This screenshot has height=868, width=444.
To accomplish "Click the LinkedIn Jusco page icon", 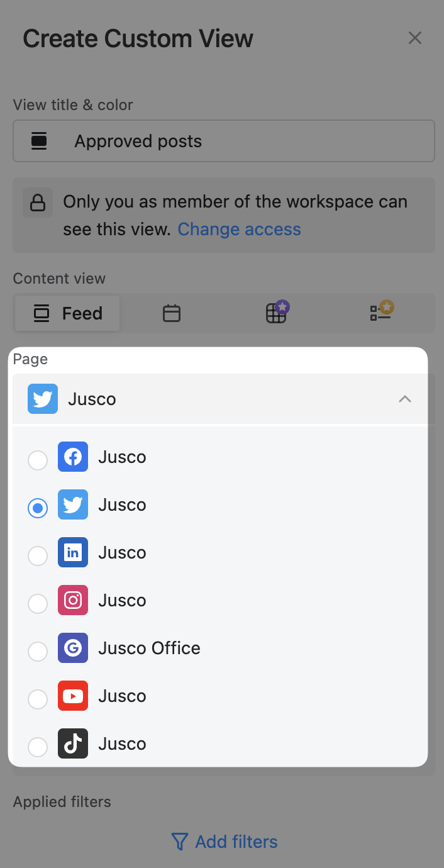I will point(73,552).
